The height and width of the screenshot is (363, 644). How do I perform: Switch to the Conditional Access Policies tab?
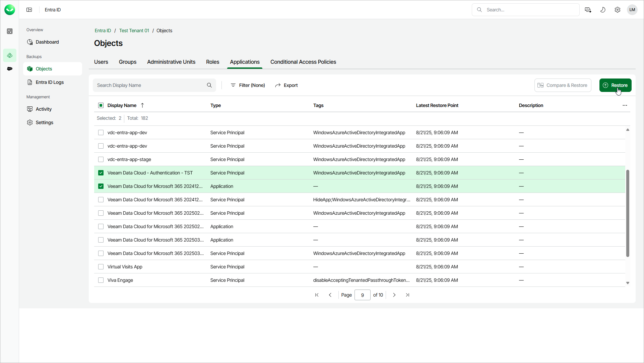[303, 62]
